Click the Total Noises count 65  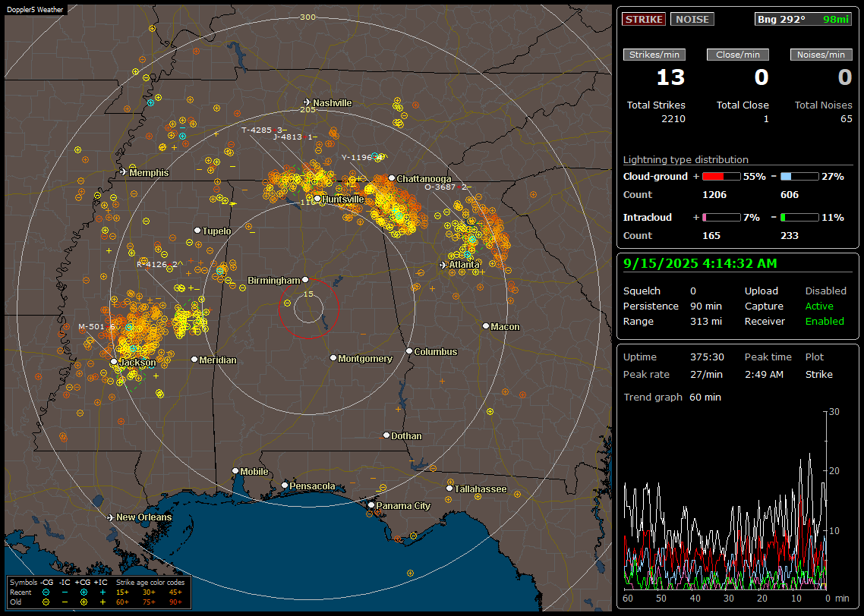click(x=846, y=119)
